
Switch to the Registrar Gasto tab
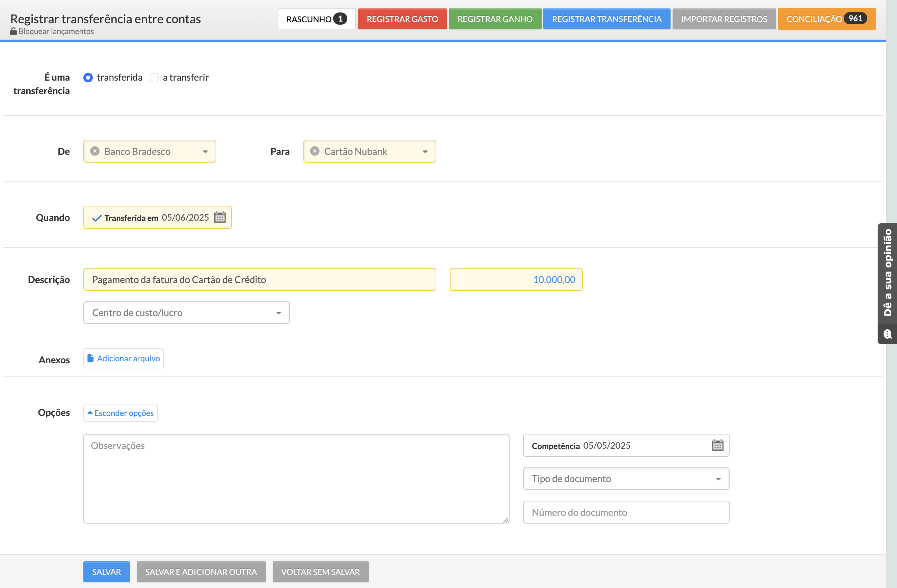coord(402,19)
